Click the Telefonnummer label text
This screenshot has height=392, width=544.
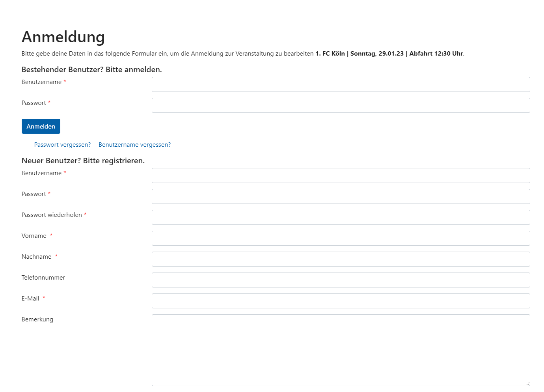(43, 278)
